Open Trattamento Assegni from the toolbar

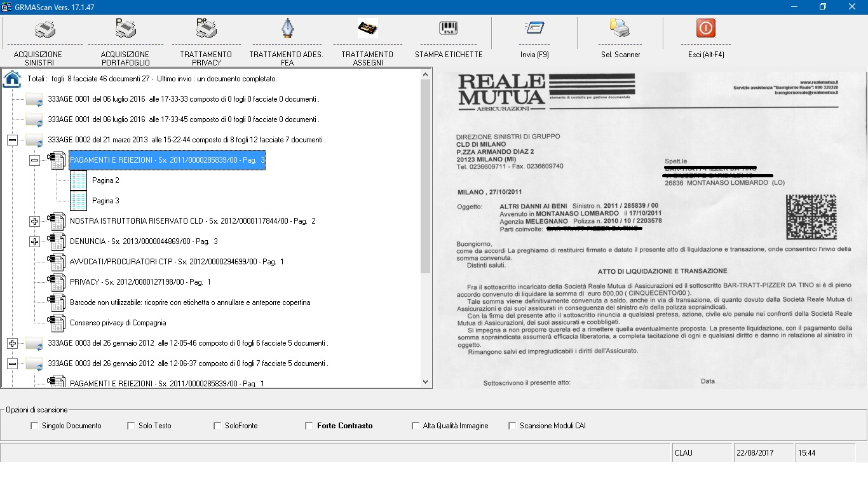[x=367, y=29]
